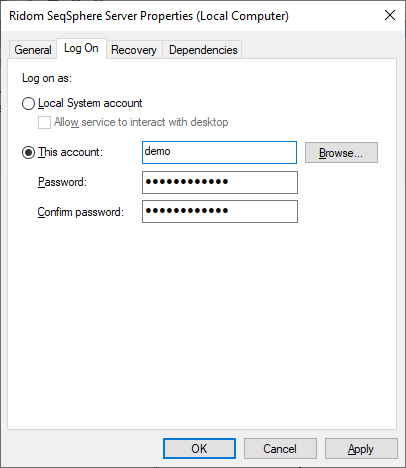
Task: Focus the Confirm password input field
Action: pyautogui.click(x=220, y=211)
